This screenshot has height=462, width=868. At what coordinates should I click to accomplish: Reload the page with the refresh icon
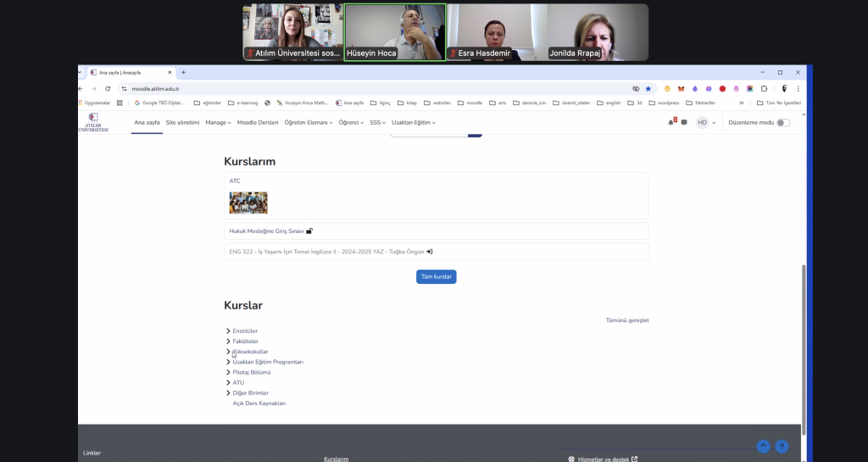[108, 88]
